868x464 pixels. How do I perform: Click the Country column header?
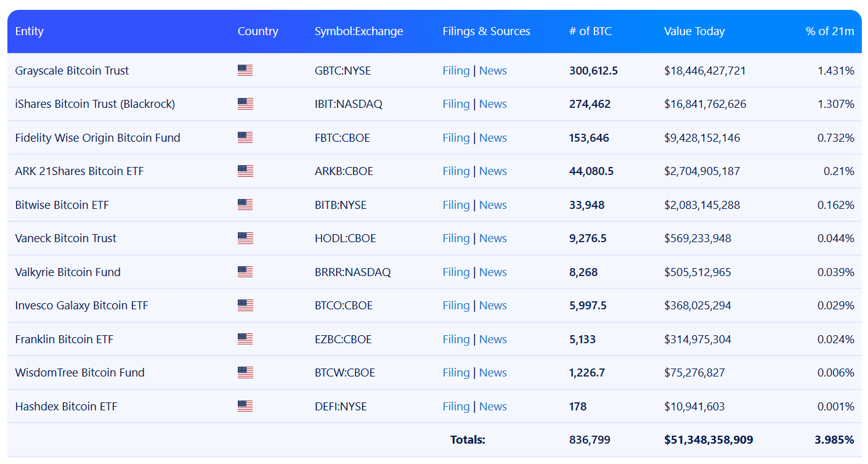pos(258,31)
